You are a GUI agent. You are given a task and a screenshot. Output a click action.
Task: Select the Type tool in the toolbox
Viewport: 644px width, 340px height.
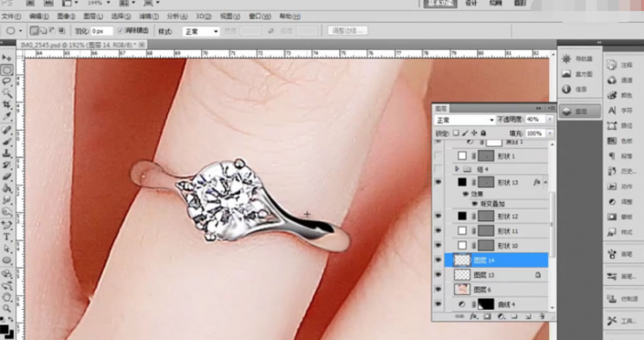(x=6, y=237)
